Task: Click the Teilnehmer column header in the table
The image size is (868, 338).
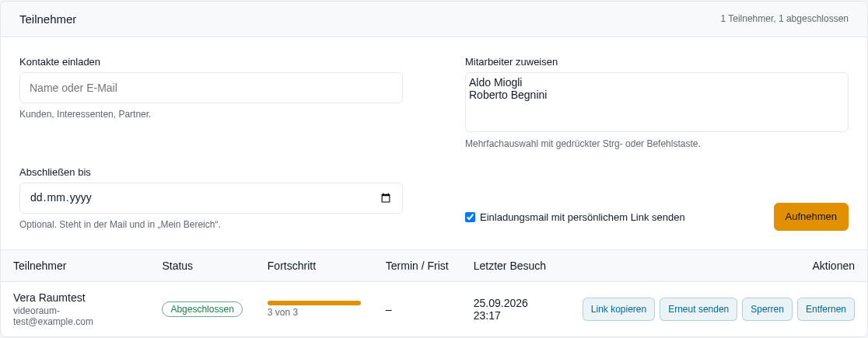Action: pyautogui.click(x=40, y=266)
